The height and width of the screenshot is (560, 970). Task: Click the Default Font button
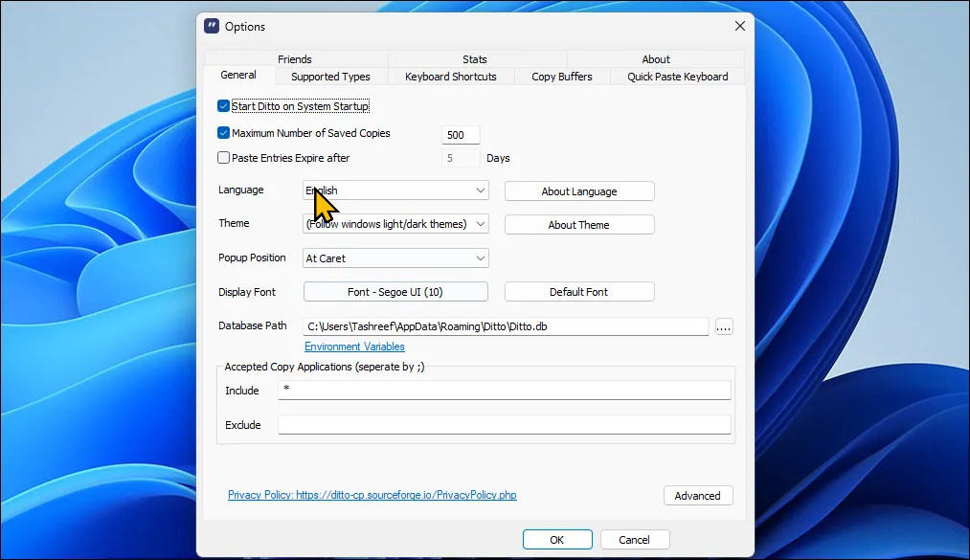pyautogui.click(x=578, y=291)
